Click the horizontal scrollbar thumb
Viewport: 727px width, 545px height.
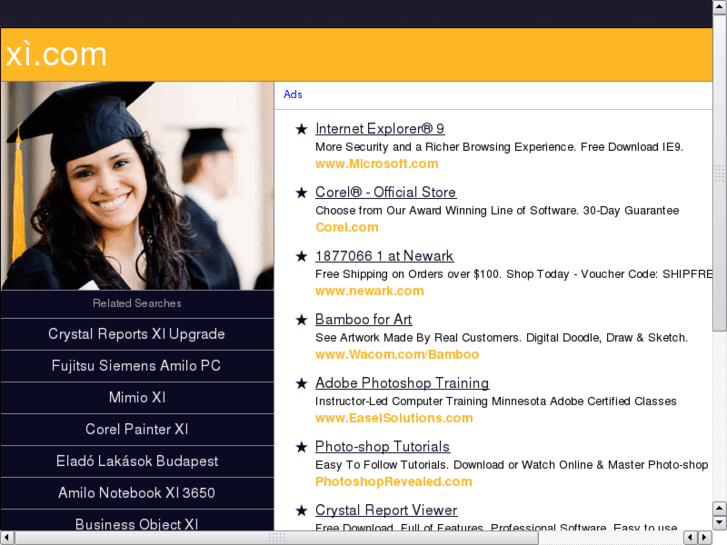coord(277,538)
